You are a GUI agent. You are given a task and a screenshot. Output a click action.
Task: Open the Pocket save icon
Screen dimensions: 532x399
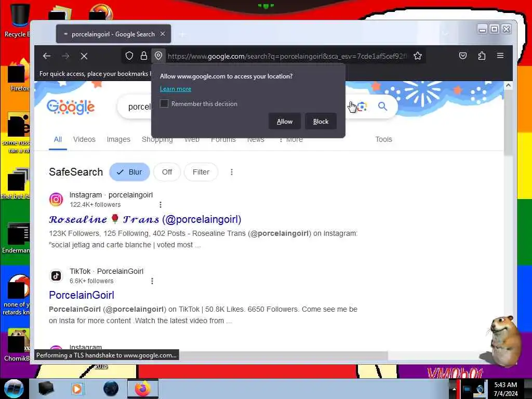point(463,56)
